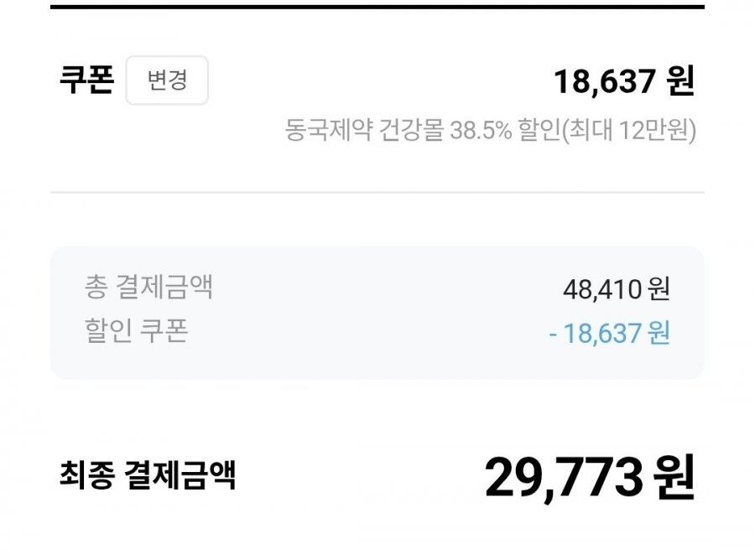Viewport: 755px width, 560px height.
Task: Select the 총 결제금액 label
Action: [x=148, y=288]
